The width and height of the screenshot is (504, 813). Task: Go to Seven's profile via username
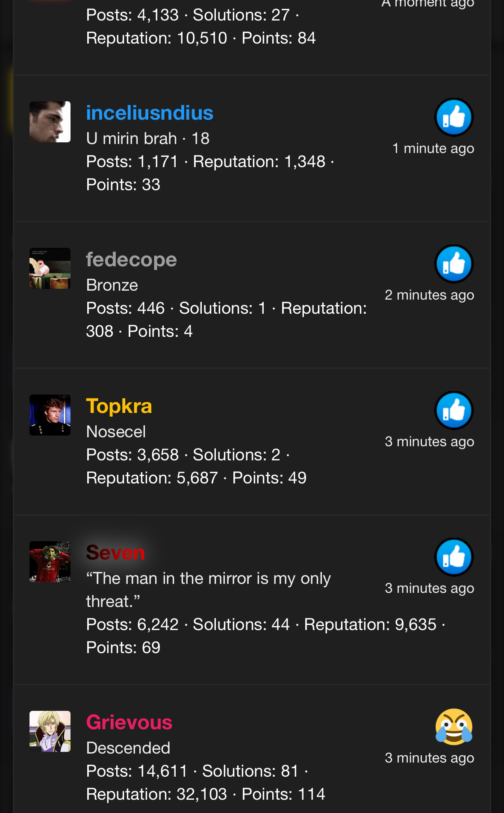click(x=115, y=553)
